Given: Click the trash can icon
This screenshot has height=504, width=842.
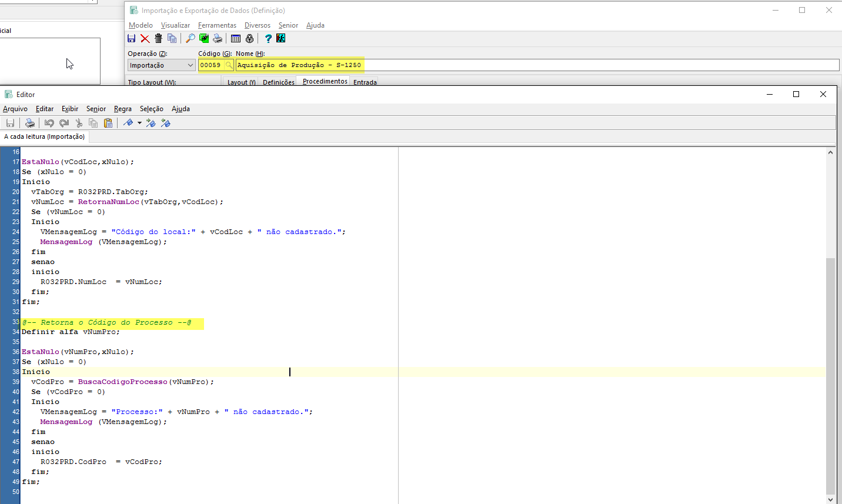Looking at the screenshot, I should point(158,39).
